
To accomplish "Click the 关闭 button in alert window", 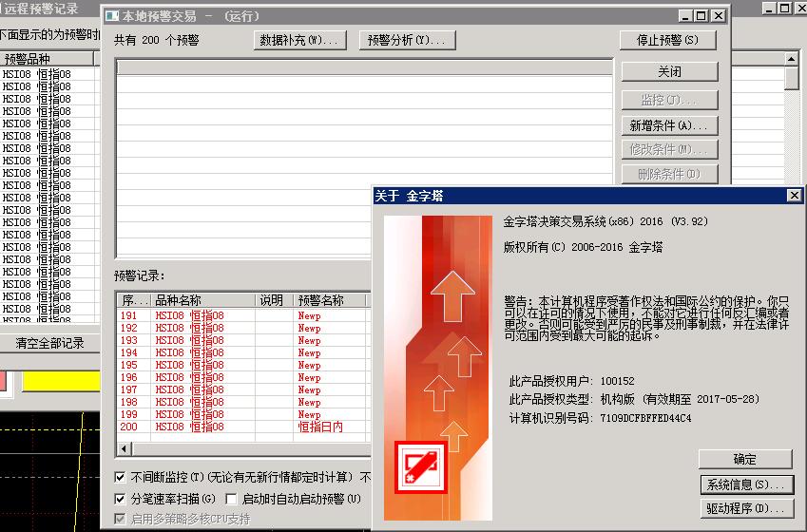I will [x=669, y=71].
